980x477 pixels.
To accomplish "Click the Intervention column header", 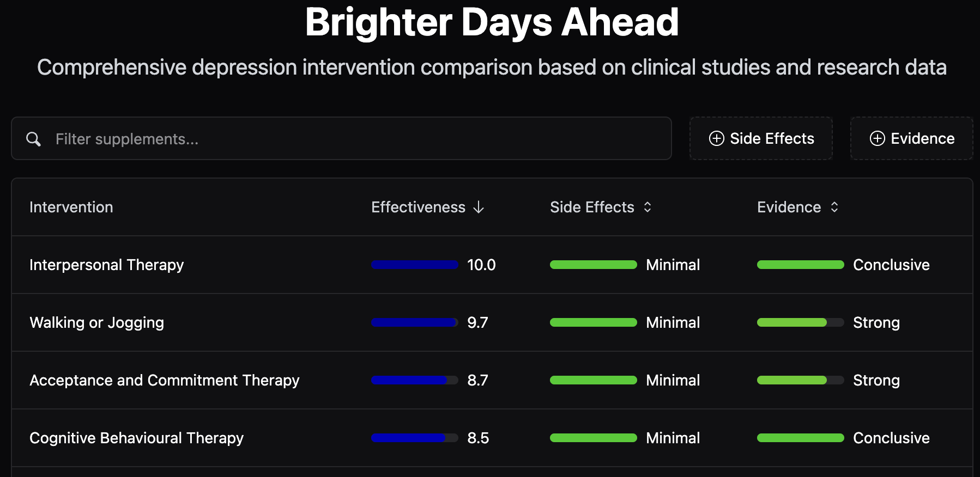I will (x=71, y=207).
